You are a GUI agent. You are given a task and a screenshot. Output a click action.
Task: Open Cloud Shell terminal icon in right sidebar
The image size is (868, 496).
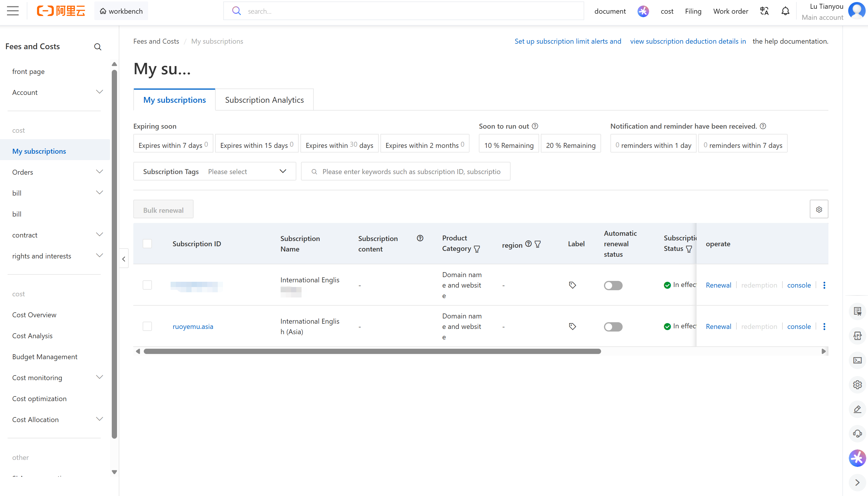(857, 360)
